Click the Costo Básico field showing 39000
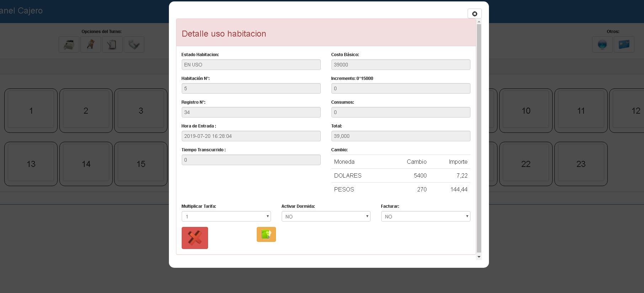644x293 pixels. pos(401,65)
